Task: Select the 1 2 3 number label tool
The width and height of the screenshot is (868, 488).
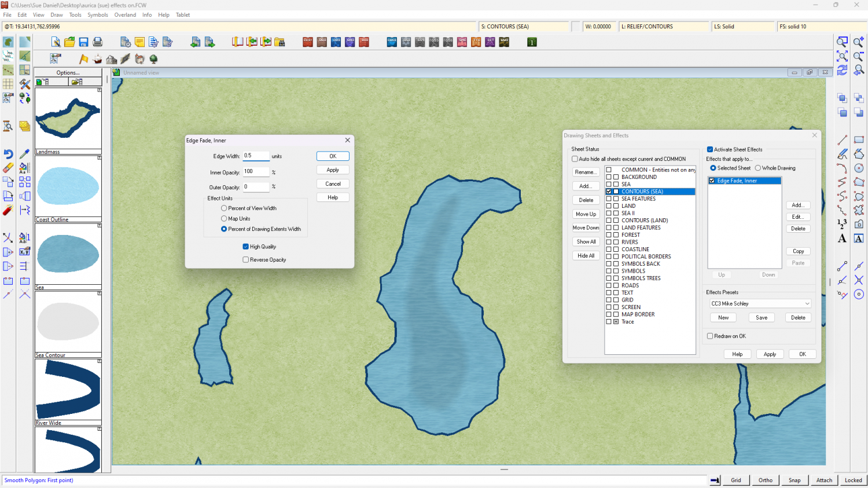Action: (842, 224)
